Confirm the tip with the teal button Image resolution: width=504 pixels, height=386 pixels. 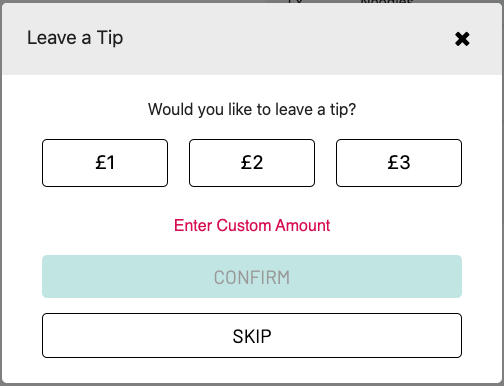point(252,277)
